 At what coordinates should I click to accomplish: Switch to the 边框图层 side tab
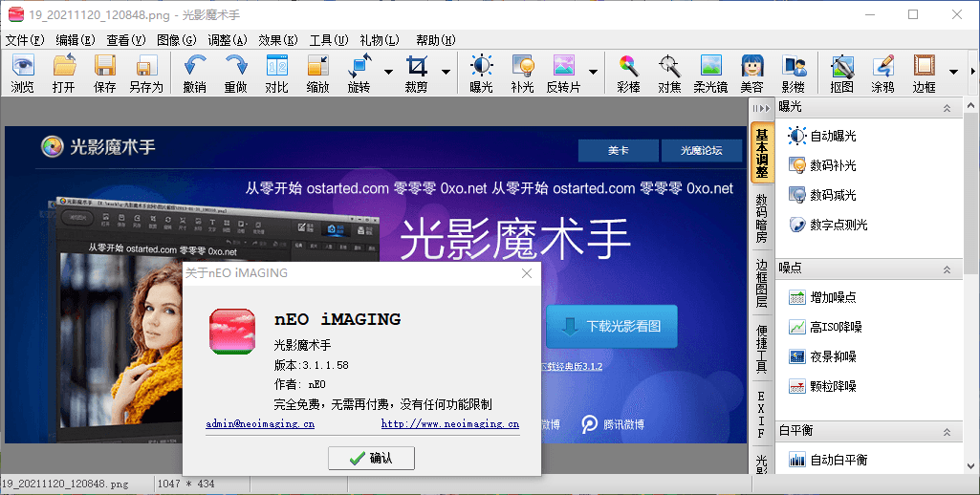[762, 283]
